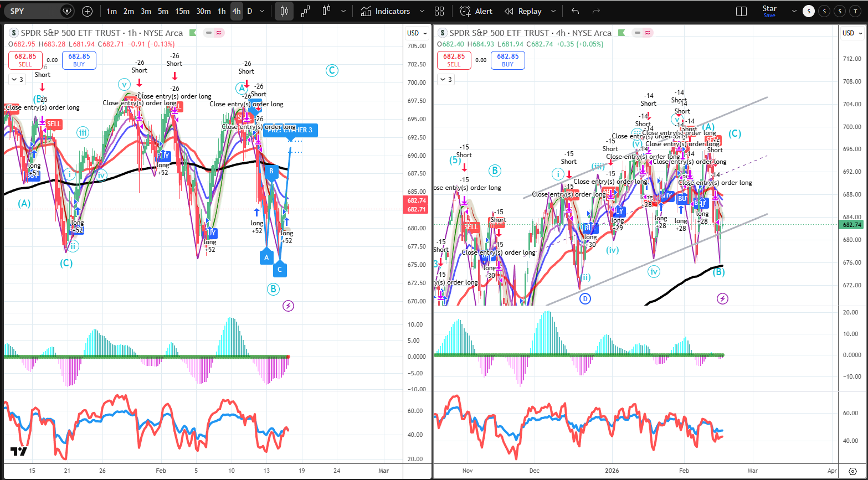Select the candlestick chart style icon
Image resolution: width=868 pixels, height=480 pixels.
pos(284,11)
